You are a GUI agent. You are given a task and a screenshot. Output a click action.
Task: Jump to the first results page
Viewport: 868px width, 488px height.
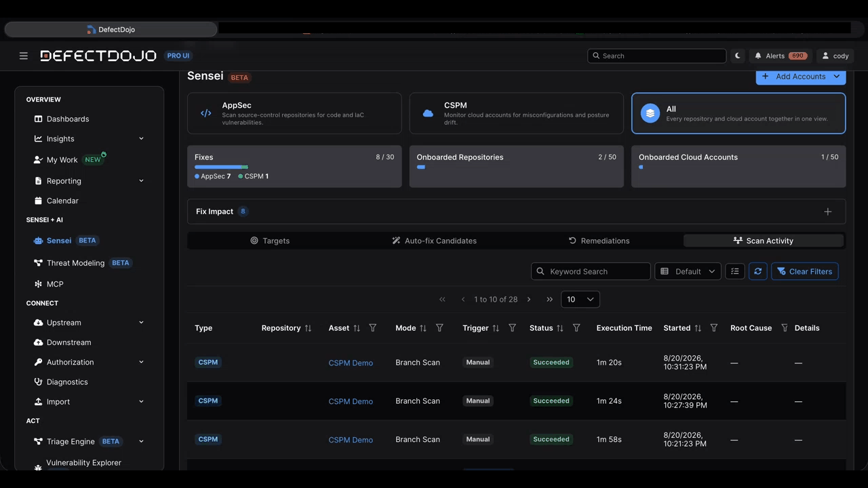[x=442, y=299]
